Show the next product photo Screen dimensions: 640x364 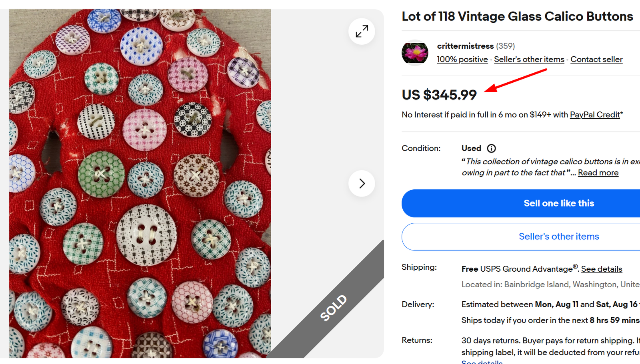tap(362, 183)
